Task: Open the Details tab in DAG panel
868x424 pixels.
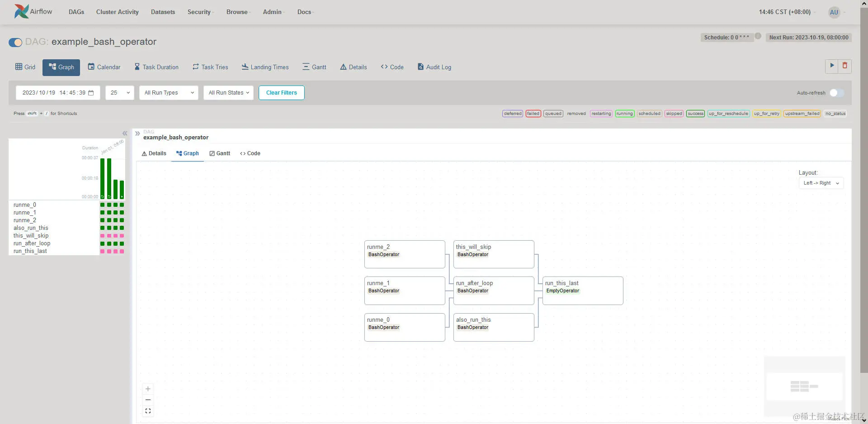Action: pos(154,153)
